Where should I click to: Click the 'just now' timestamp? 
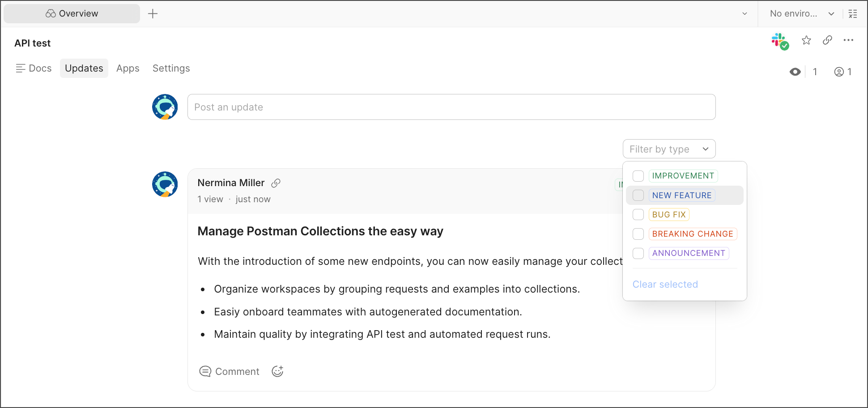[253, 200]
